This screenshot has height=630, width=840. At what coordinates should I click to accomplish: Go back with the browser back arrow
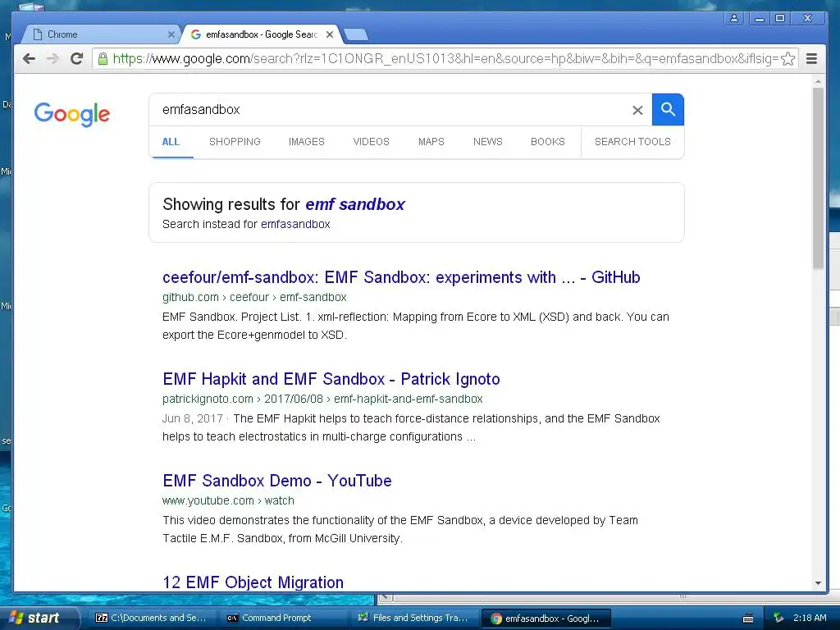[30, 58]
